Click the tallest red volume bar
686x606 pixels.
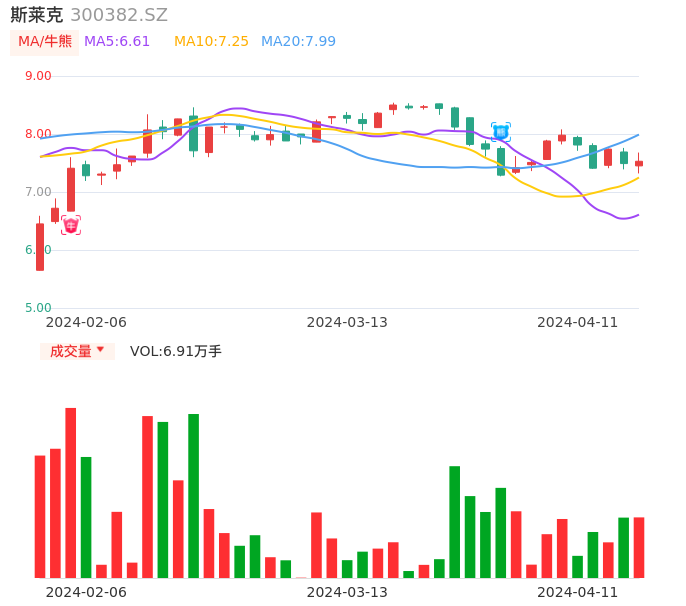[71, 492]
